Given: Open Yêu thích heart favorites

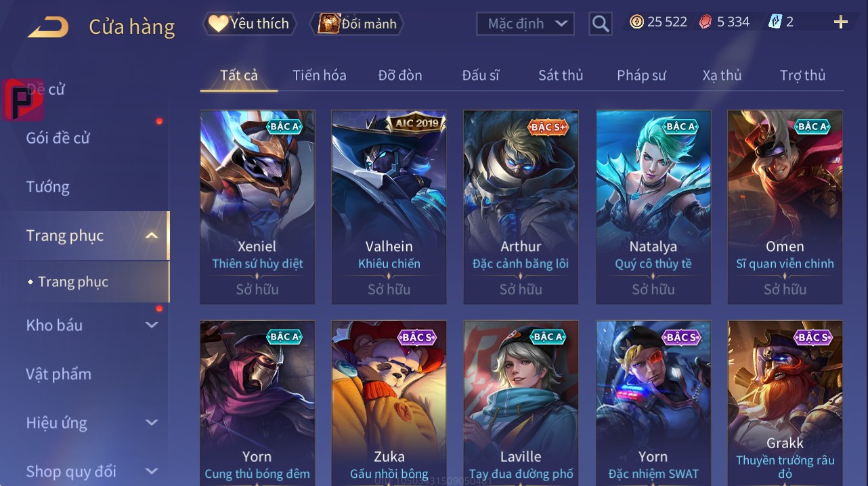Looking at the screenshot, I should click(248, 24).
